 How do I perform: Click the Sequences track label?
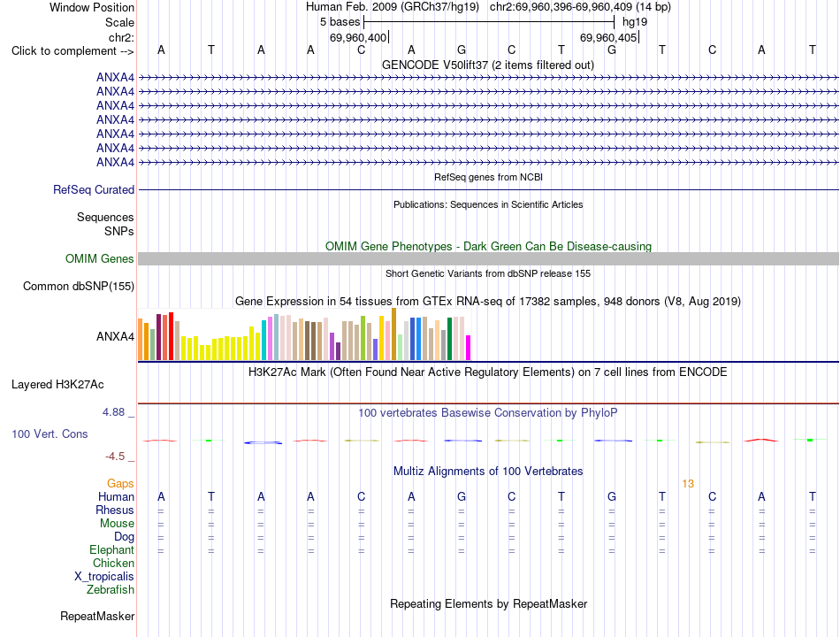(x=105, y=217)
